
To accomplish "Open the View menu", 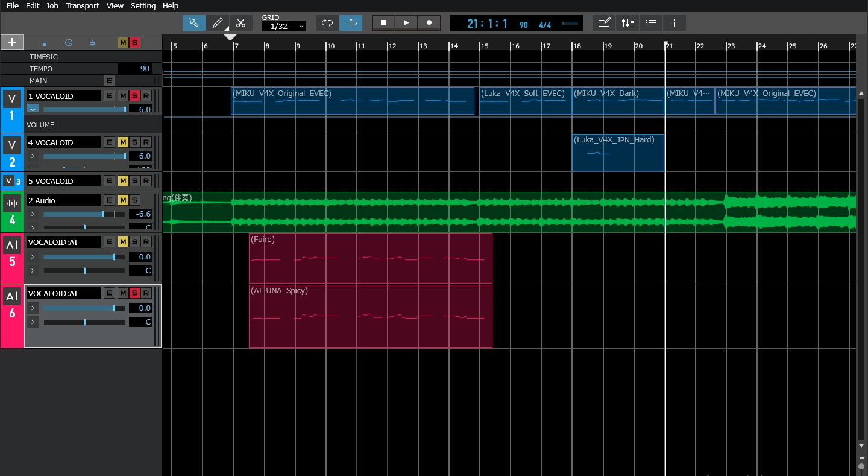I will pyautogui.click(x=115, y=5).
